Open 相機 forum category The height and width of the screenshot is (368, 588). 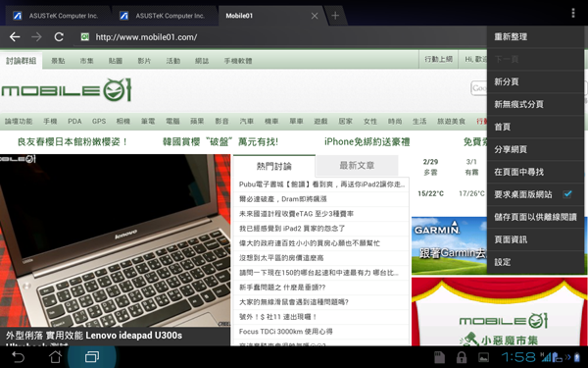click(x=123, y=121)
